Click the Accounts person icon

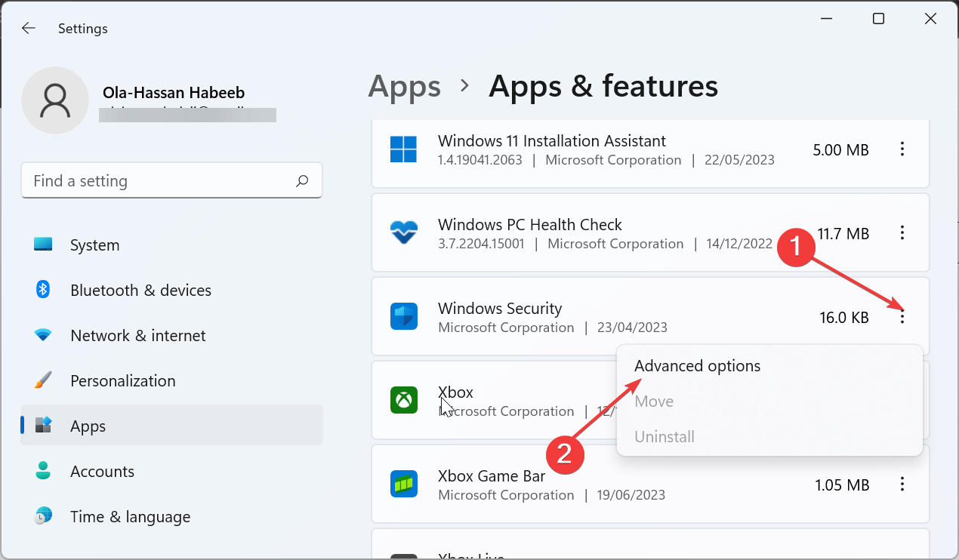43,471
